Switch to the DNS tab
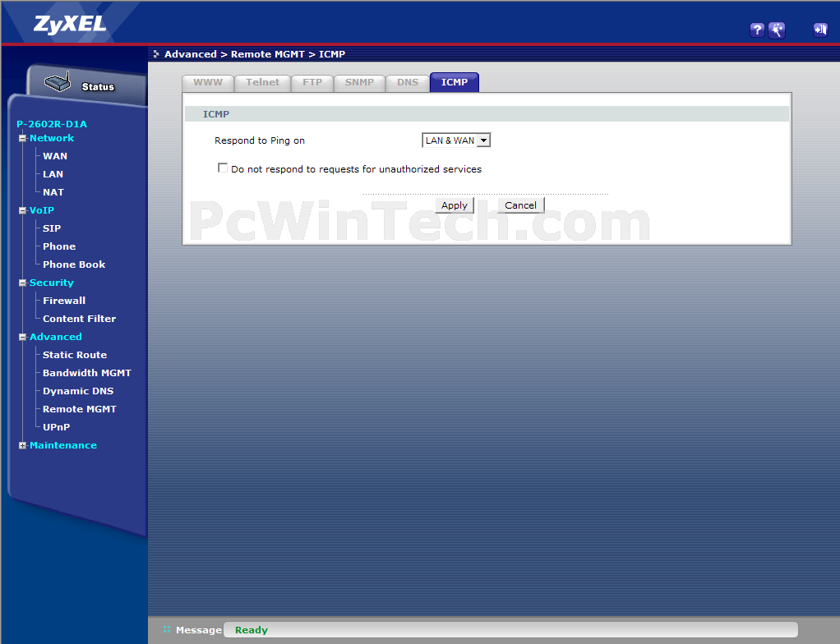The width and height of the screenshot is (840, 644). (408, 82)
